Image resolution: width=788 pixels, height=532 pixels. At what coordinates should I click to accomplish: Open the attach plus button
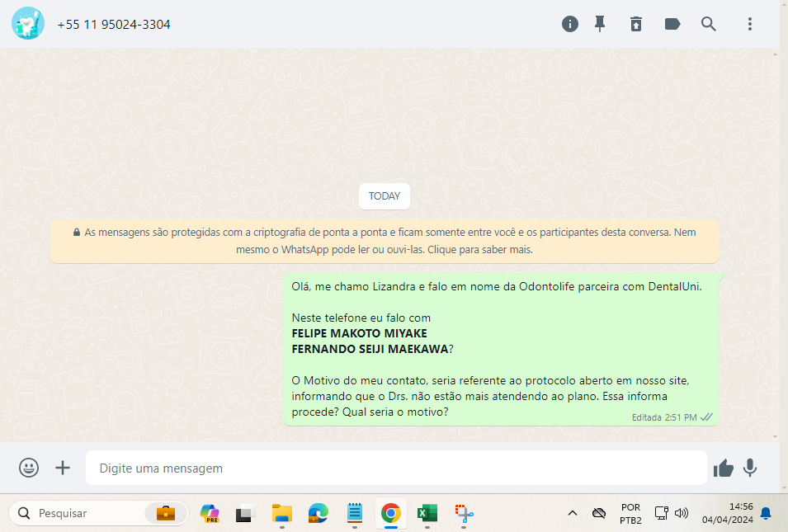[x=63, y=468]
